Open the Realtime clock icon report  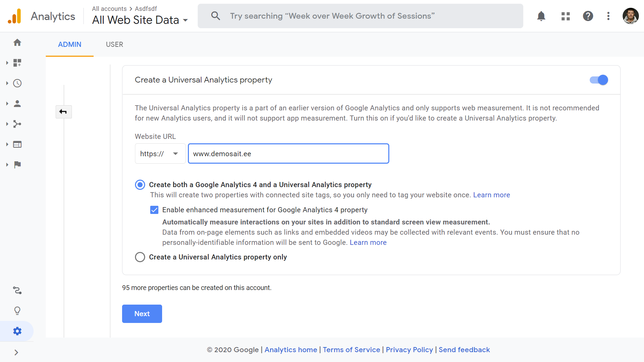(x=17, y=83)
